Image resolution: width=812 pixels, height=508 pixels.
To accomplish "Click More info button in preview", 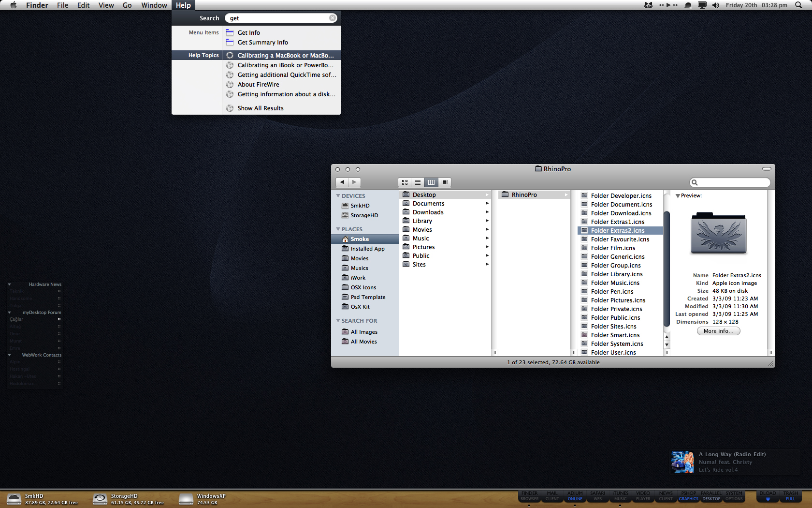I will tap(718, 331).
